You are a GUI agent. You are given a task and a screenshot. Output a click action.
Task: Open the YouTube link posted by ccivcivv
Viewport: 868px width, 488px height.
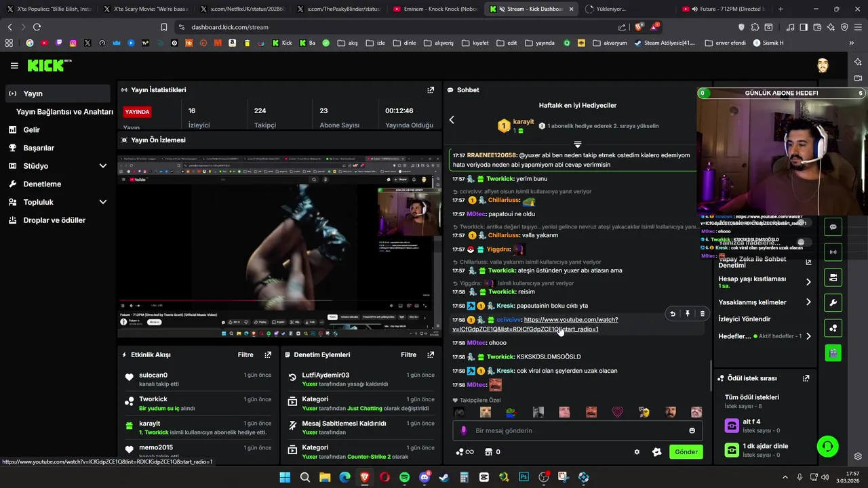[536, 324]
